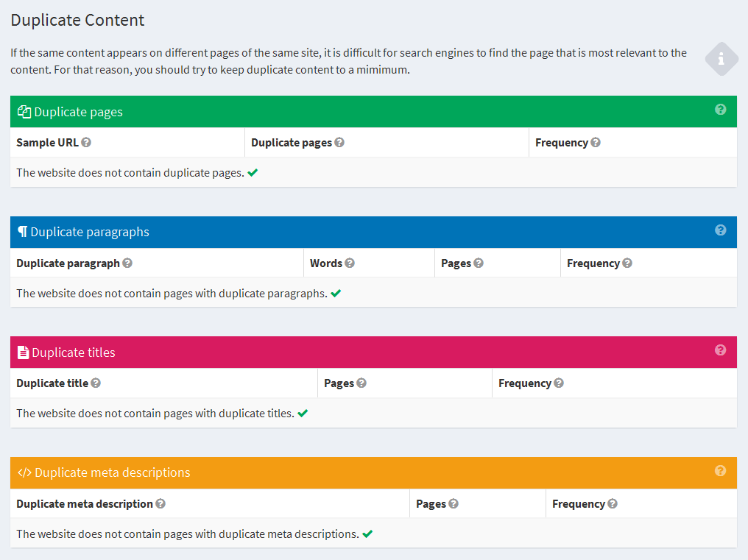Click the code icon in Duplicate meta descriptions header

coord(25,472)
